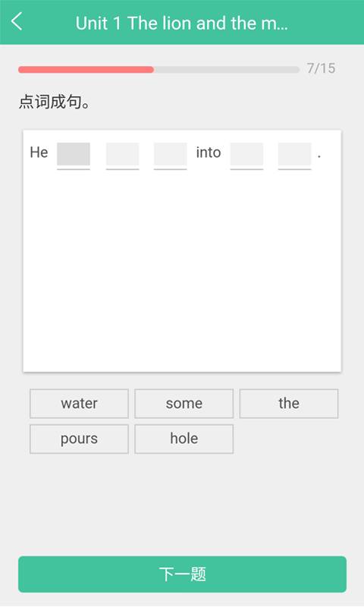Click the 点词成句 instruction text
This screenshot has height=607, width=364.
54,102
